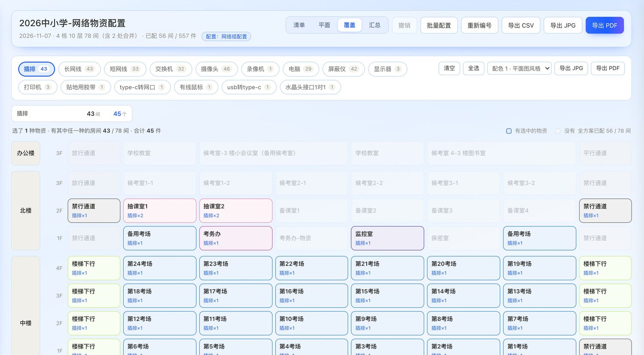The height and width of the screenshot is (355, 644).
Task: Select the 覆盖 view tab
Action: 349,25
